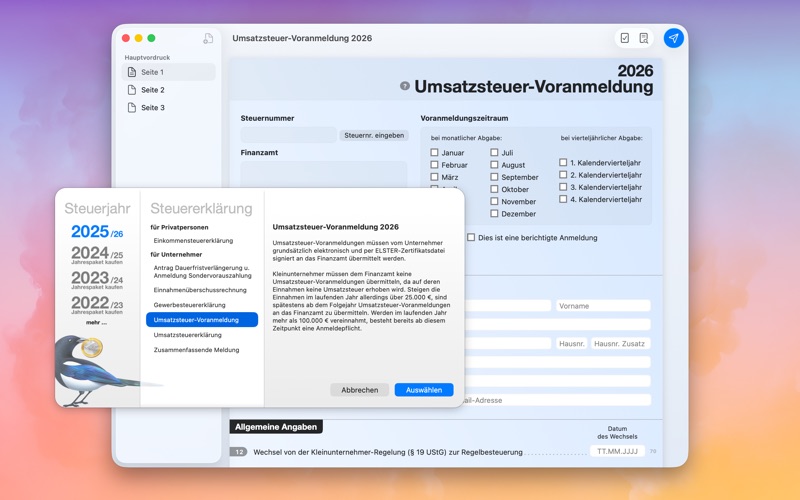Viewport: 800px width, 500px height.
Task: Check 4. Kalendervierteljahr checkbox
Action: pos(563,199)
